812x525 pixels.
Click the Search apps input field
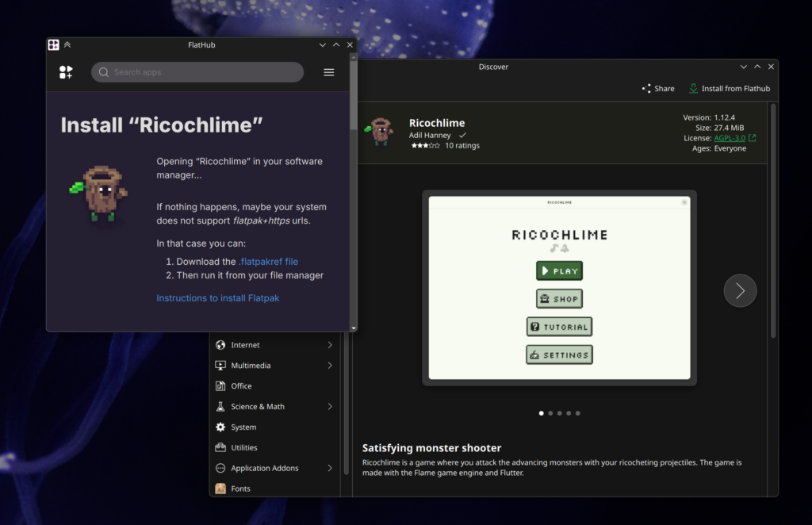click(198, 72)
